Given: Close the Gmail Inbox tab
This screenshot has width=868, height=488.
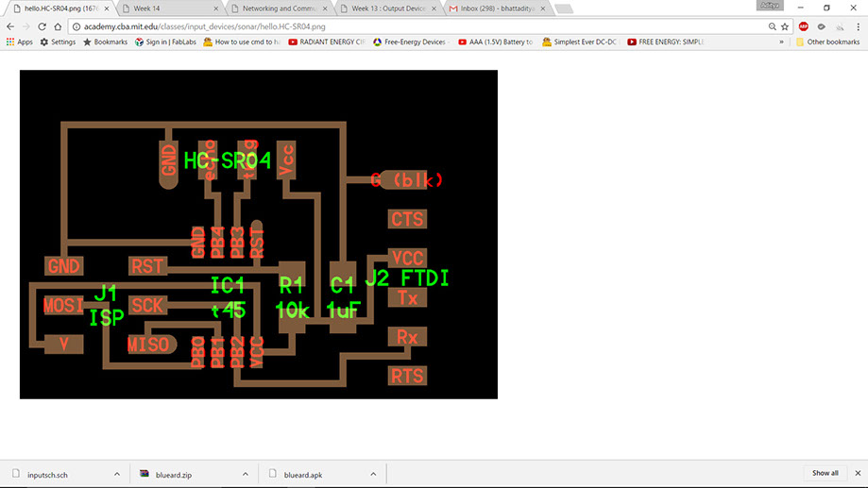Looking at the screenshot, I should tap(543, 8).
